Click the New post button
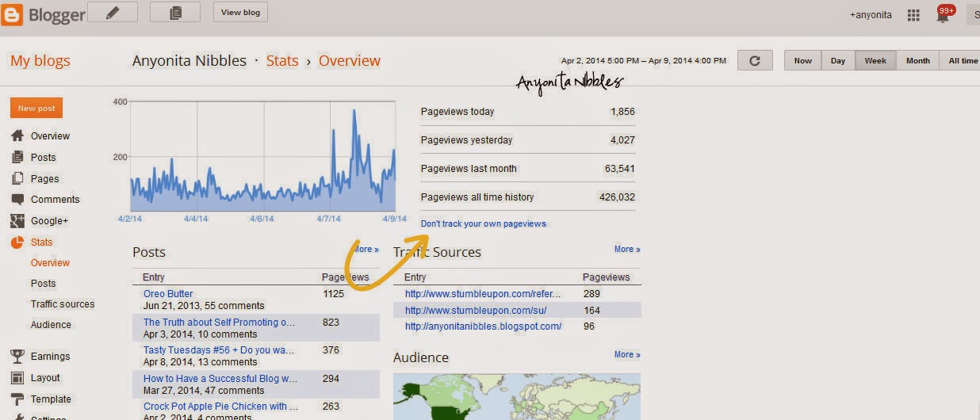980x420 pixels. coord(36,108)
